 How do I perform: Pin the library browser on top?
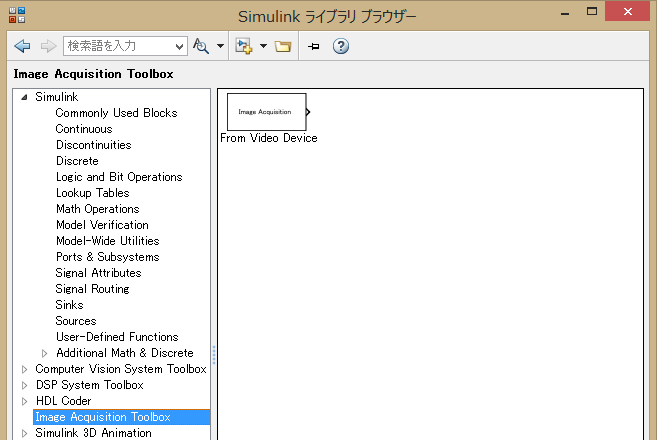click(313, 46)
